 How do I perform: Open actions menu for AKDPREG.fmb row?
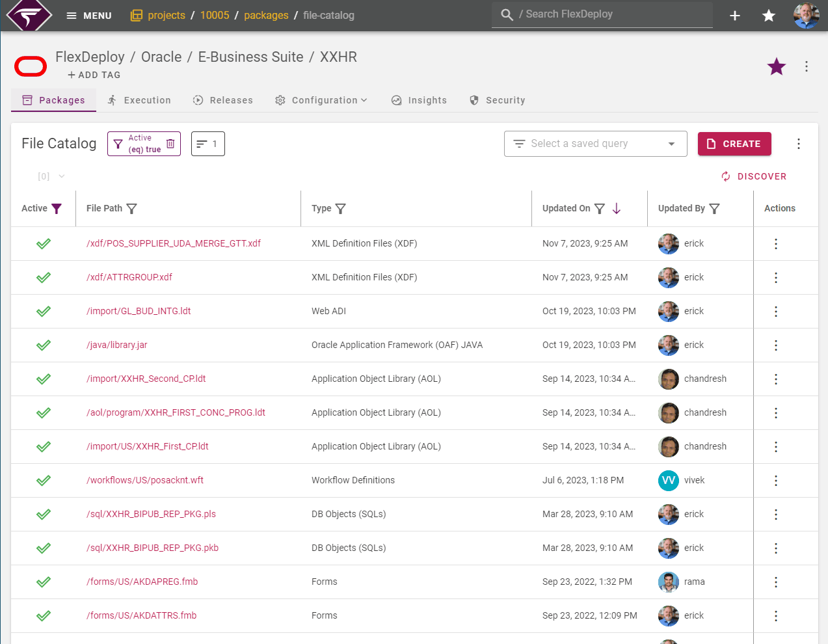pyautogui.click(x=776, y=582)
